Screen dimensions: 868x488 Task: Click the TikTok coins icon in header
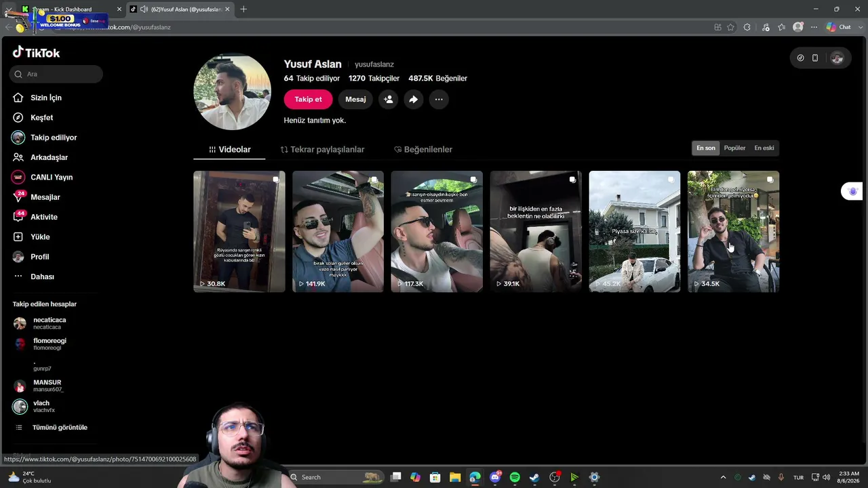tap(800, 58)
